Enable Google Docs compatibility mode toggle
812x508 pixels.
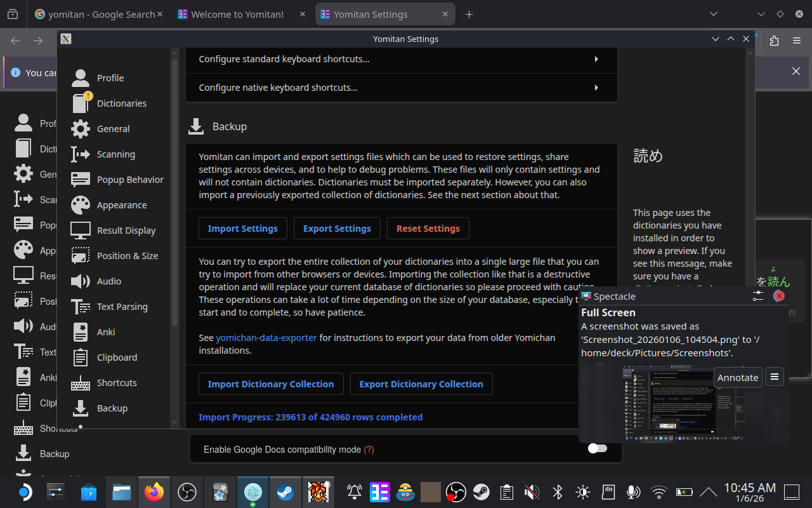tap(597, 449)
